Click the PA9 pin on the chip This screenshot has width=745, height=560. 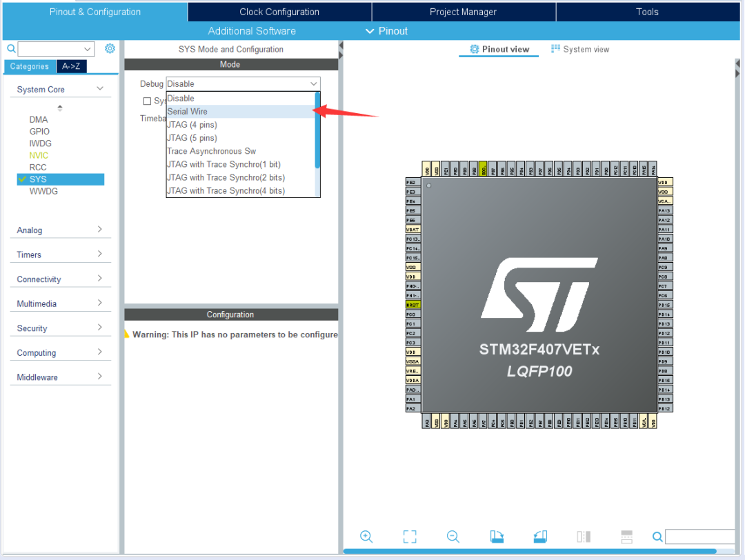tap(665, 248)
